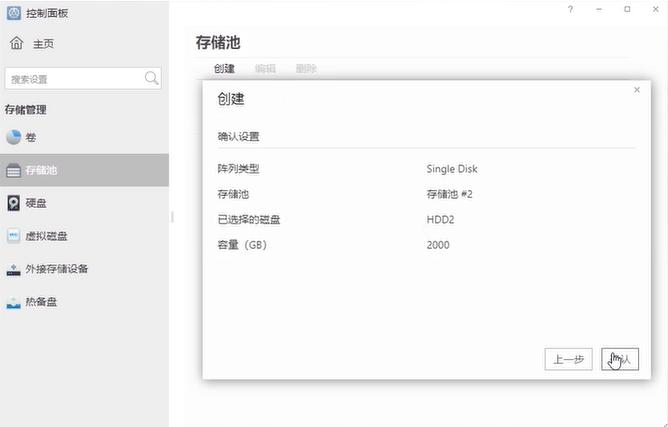Click the 创建 toolbar item

tap(224, 69)
